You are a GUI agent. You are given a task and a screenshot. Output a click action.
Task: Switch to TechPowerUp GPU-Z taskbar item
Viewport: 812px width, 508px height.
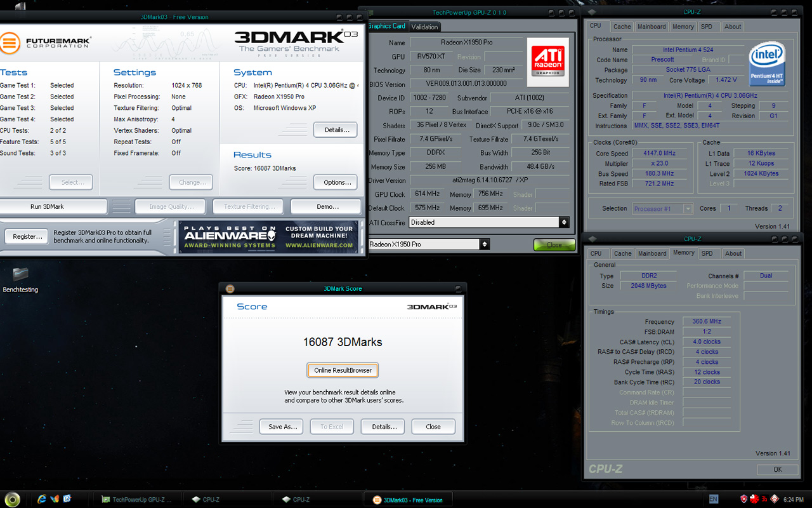coord(138,500)
